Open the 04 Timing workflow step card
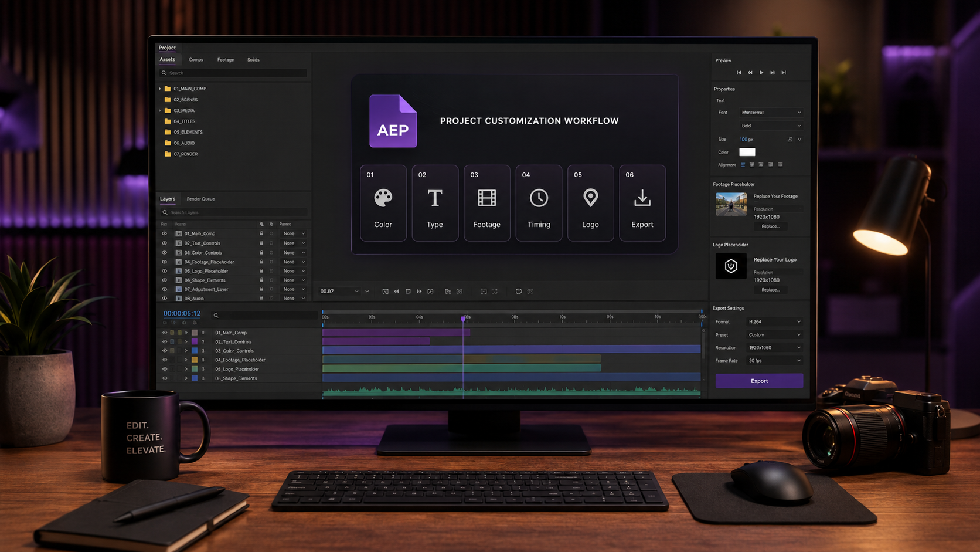Viewport: 980px width, 552px height. point(539,203)
